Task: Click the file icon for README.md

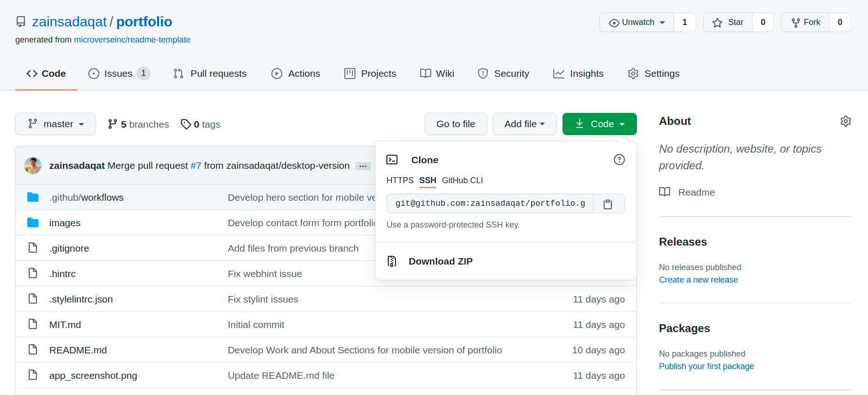Action: point(33,350)
